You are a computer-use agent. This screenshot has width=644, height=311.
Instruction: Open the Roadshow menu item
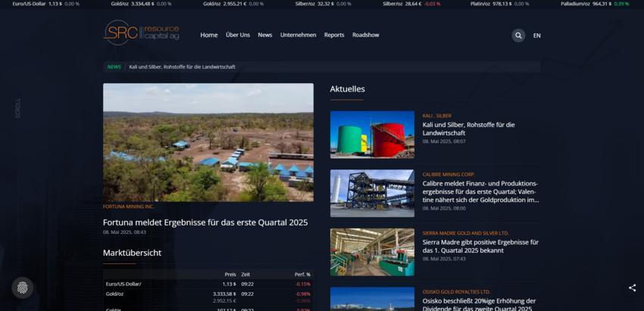point(365,36)
